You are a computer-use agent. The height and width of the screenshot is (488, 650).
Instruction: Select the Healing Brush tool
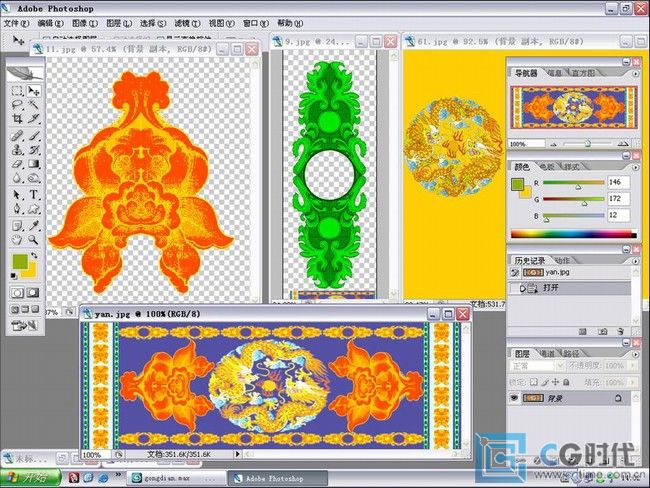pos(17,136)
